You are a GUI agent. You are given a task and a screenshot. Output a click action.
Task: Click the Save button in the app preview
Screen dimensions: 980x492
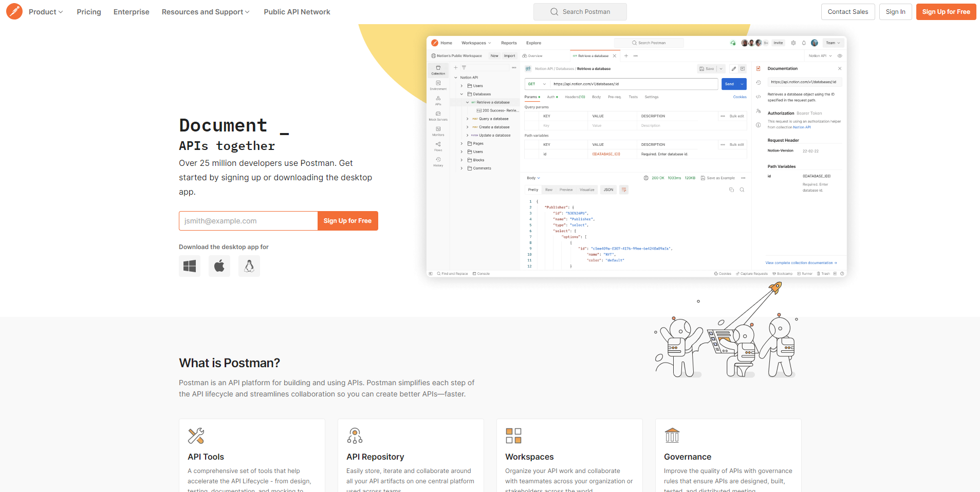[707, 69]
